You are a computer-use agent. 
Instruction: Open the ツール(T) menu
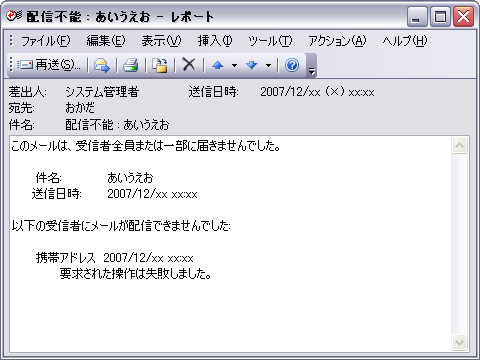coord(270,41)
